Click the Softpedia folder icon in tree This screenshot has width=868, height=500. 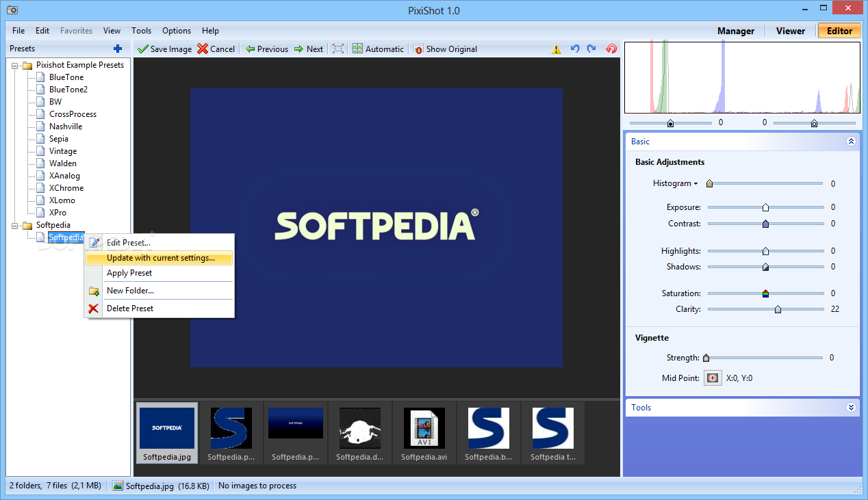27,225
